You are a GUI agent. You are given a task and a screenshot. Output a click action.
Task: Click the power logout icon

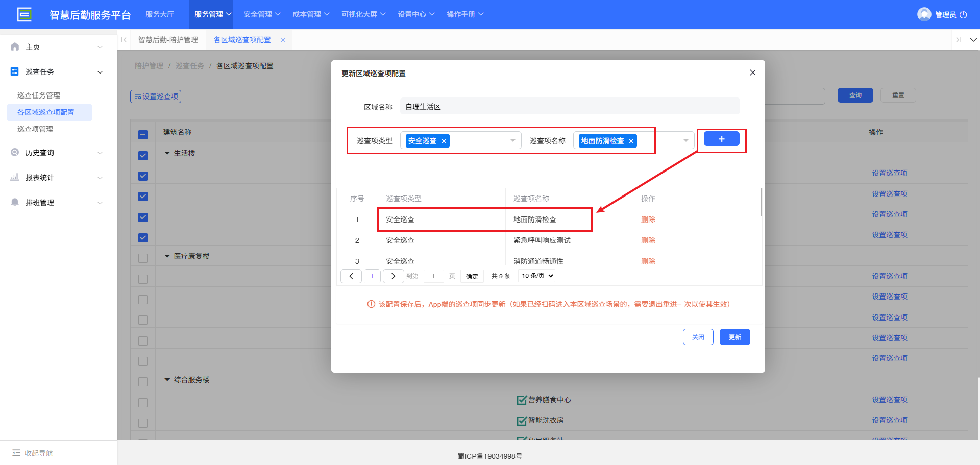(963, 15)
